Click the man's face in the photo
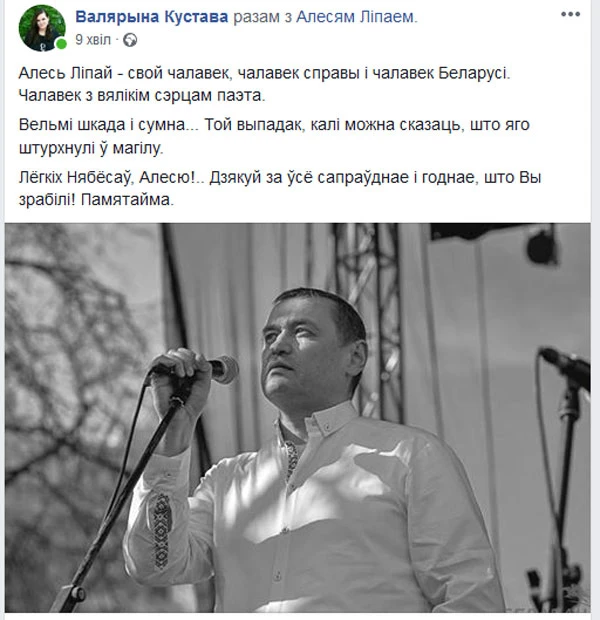Image resolution: width=600 pixels, height=620 pixels. [x=301, y=352]
